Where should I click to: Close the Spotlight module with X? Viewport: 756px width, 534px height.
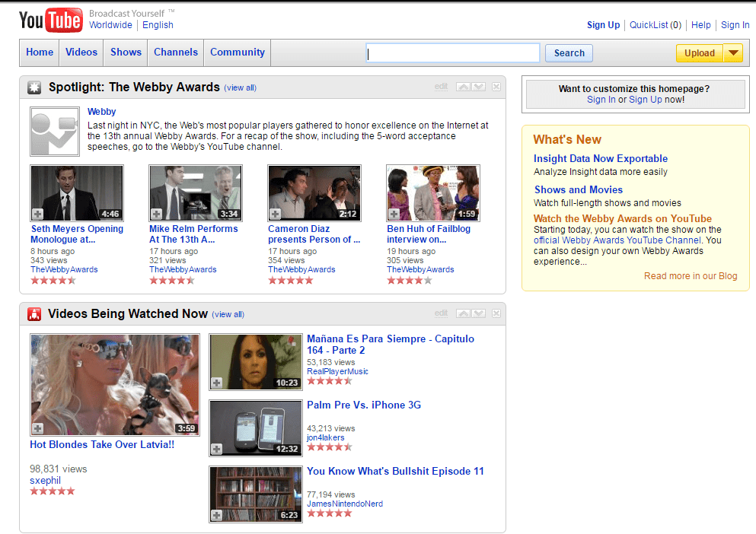[496, 87]
